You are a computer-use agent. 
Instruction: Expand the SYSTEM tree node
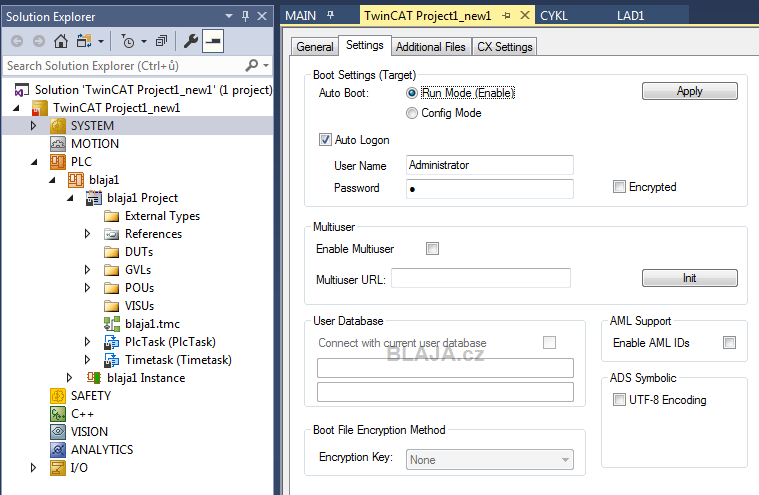33,126
